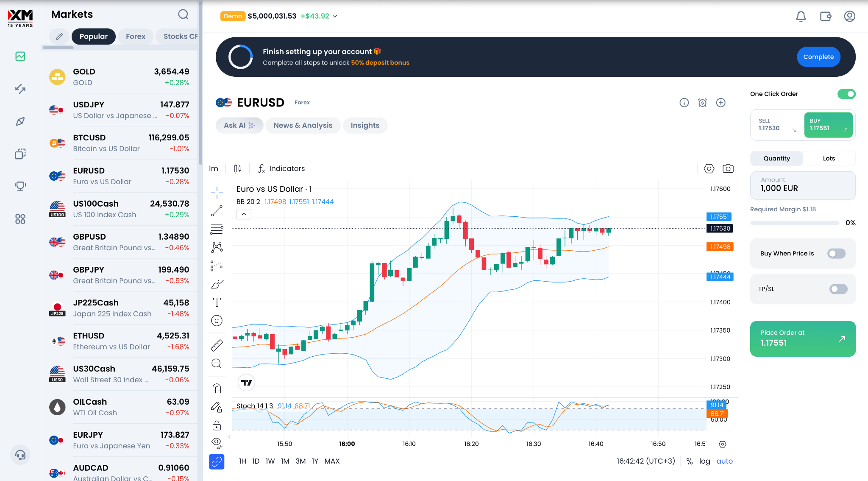Select the emoji sticker tool
The height and width of the screenshot is (481, 868).
217,321
